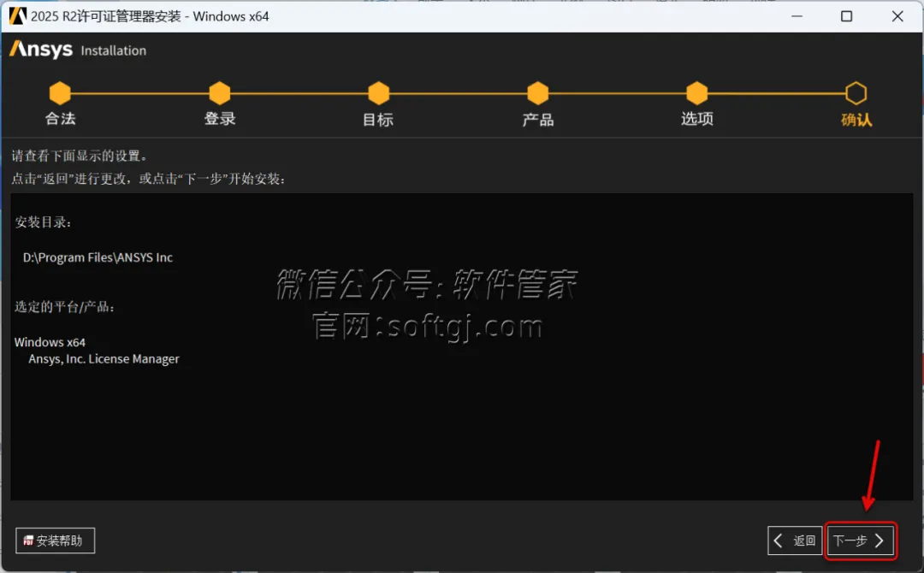Click the 目标 step label

(x=378, y=120)
